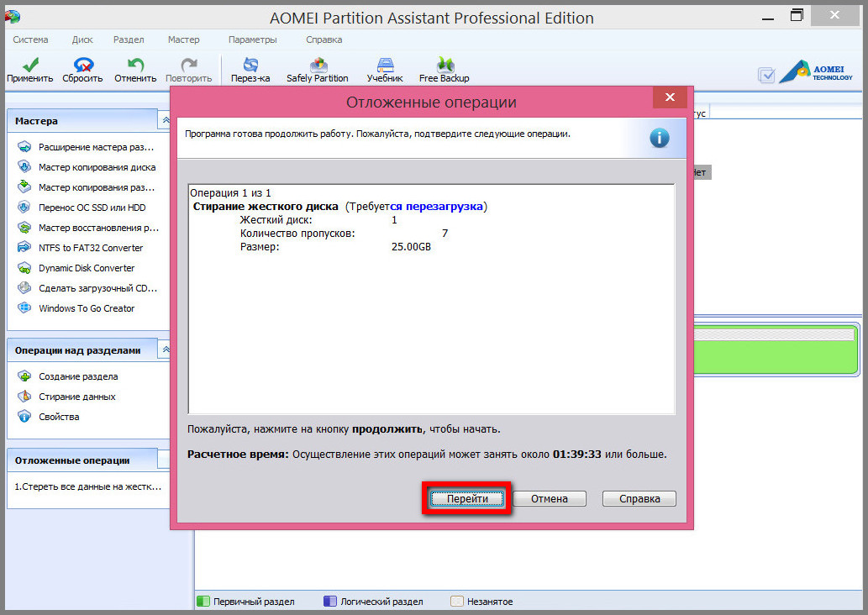Click the Жесткий диск label in details
Screen dimensions: 868x615
point(276,220)
